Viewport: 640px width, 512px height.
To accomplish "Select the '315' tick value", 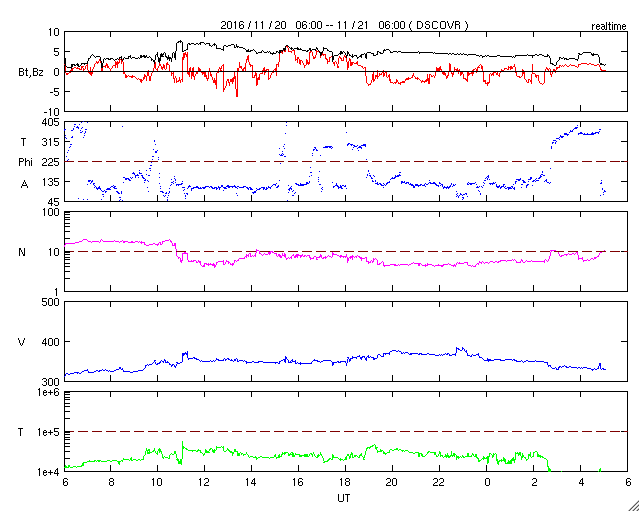I will (x=51, y=142).
